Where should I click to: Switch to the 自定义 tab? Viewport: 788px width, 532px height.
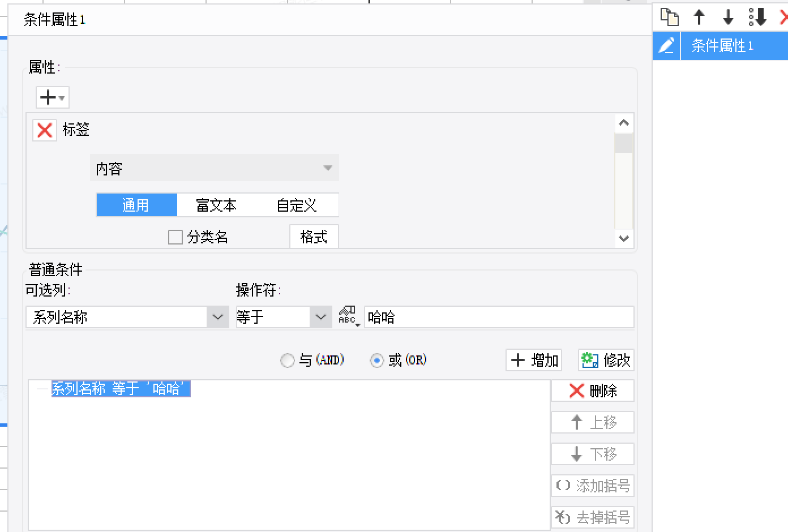(x=297, y=205)
